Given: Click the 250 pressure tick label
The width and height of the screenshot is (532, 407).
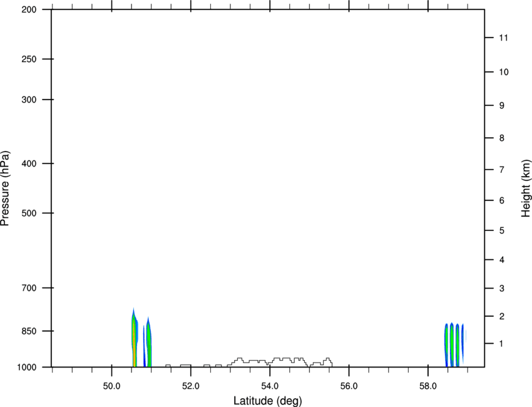Looking at the screenshot, I should coord(29,59).
